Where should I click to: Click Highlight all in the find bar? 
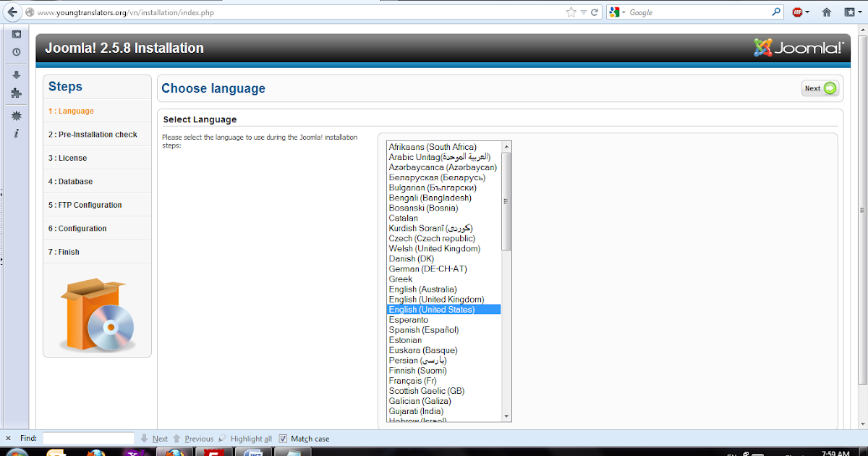(x=245, y=439)
